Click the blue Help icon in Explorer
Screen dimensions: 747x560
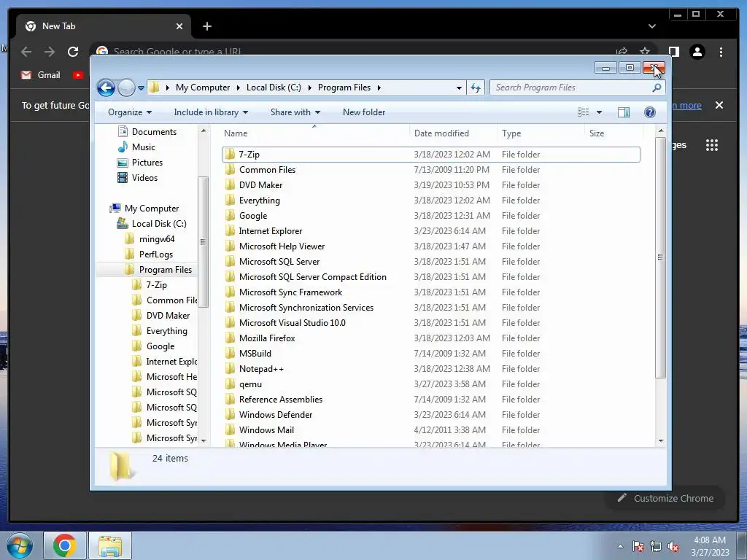650,112
